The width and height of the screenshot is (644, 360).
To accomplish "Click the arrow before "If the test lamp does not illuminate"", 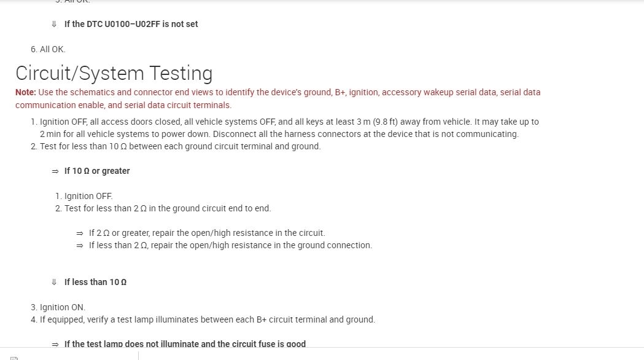I will 55,345.
